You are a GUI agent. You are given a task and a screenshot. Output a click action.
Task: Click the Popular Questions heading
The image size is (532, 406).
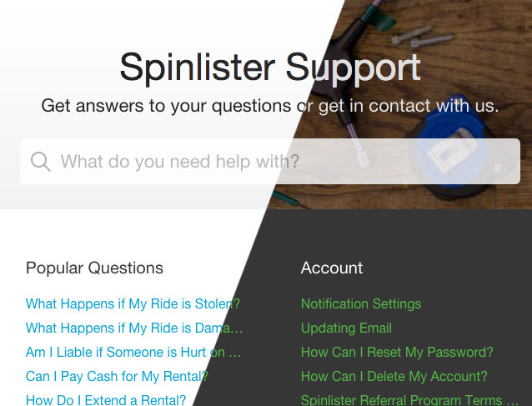[x=95, y=268]
